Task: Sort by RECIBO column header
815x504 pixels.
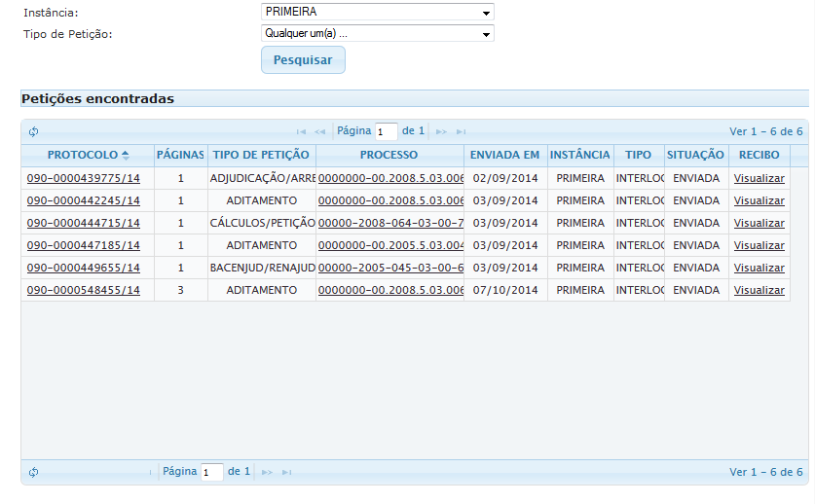Action: pos(759,155)
